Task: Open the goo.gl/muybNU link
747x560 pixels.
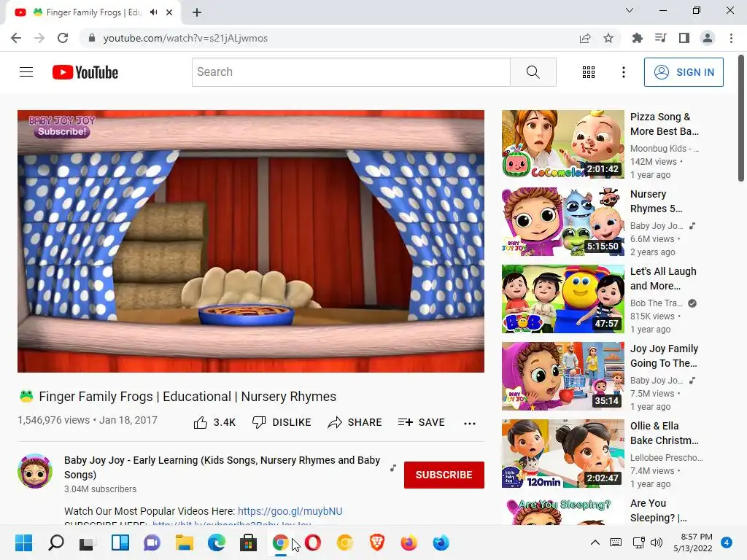Action: point(290,511)
